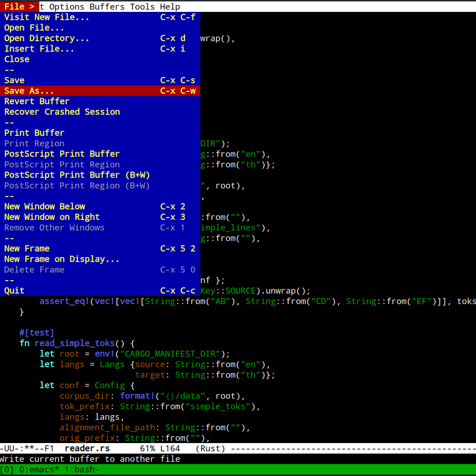The width and height of the screenshot is (476, 476).
Task: Click 'Print Buffer' in the menu
Action: (x=34, y=133)
